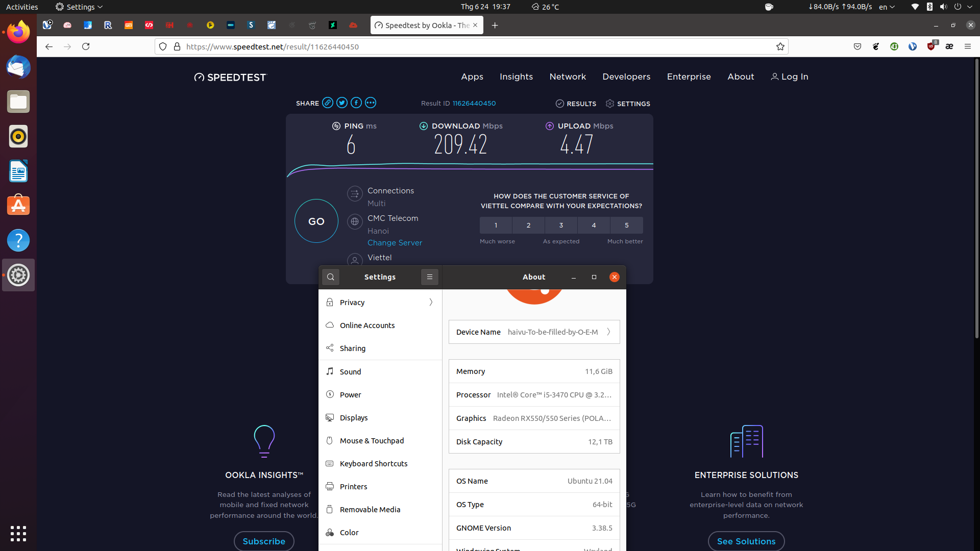The image size is (980, 551).
Task: Rate Viettel customer service as 4
Action: [x=594, y=225]
